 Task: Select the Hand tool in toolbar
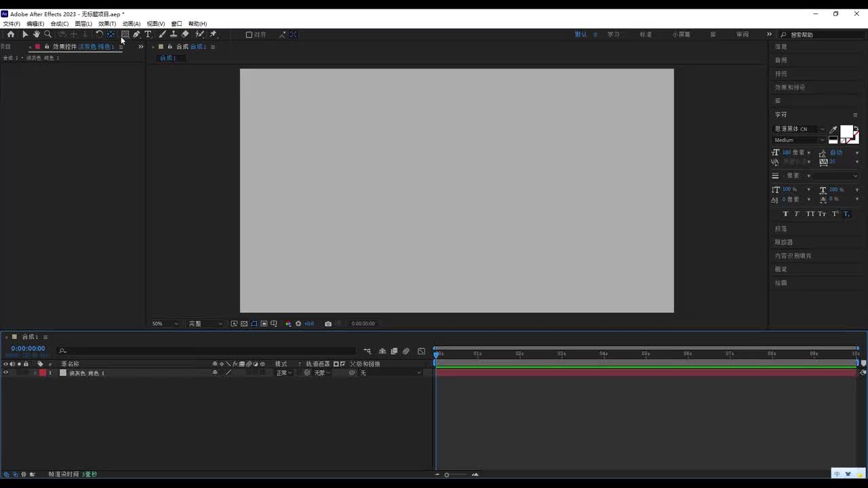pos(36,35)
